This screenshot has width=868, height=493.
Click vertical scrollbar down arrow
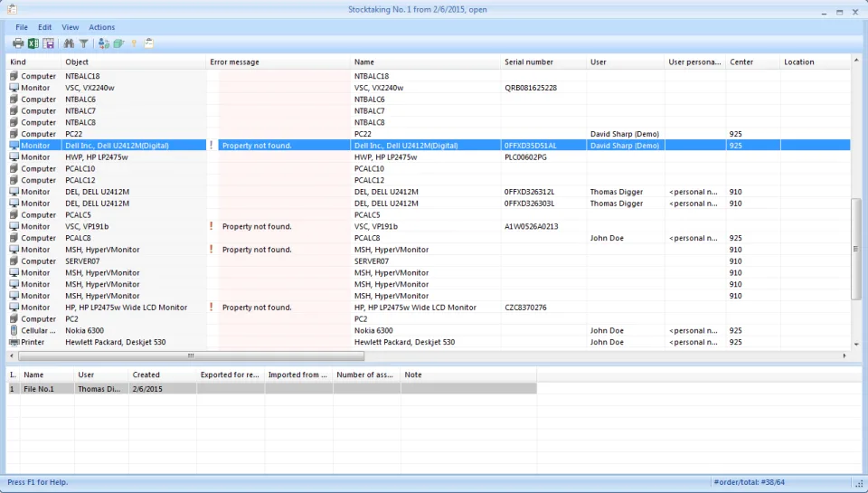[856, 344]
